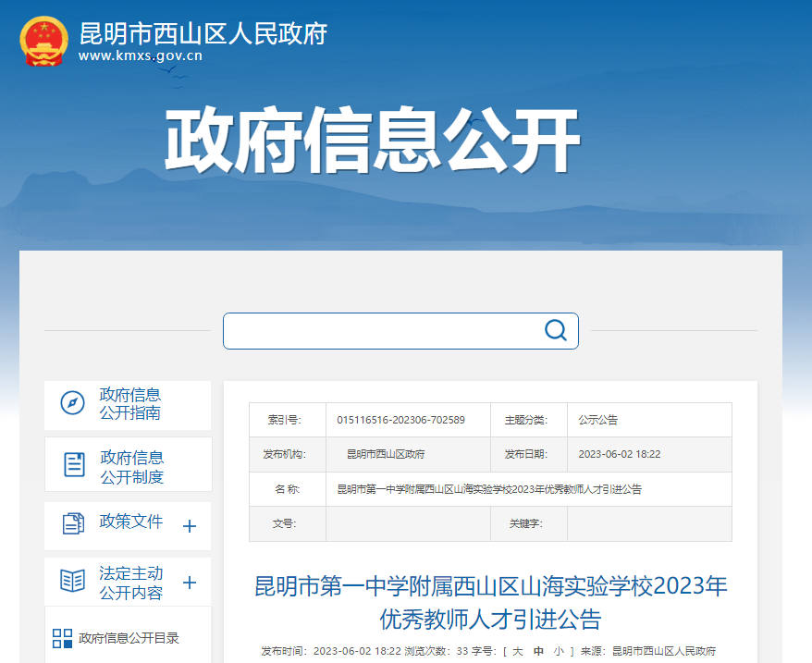Click the policy documents file icon
The height and width of the screenshot is (663, 812).
coord(73,523)
